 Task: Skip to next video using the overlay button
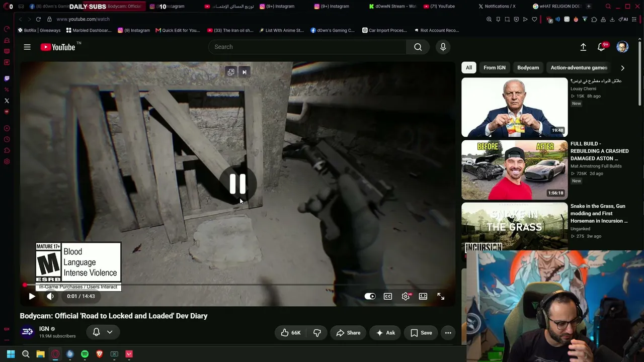click(x=245, y=72)
